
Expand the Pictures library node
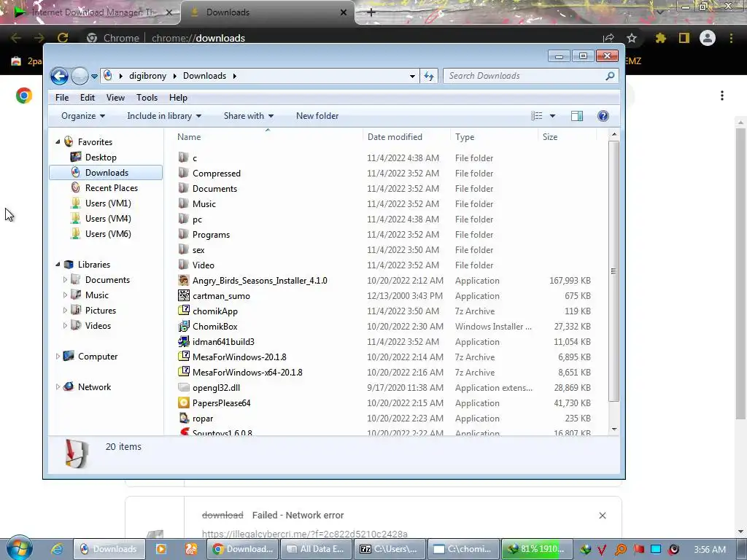coord(65,311)
